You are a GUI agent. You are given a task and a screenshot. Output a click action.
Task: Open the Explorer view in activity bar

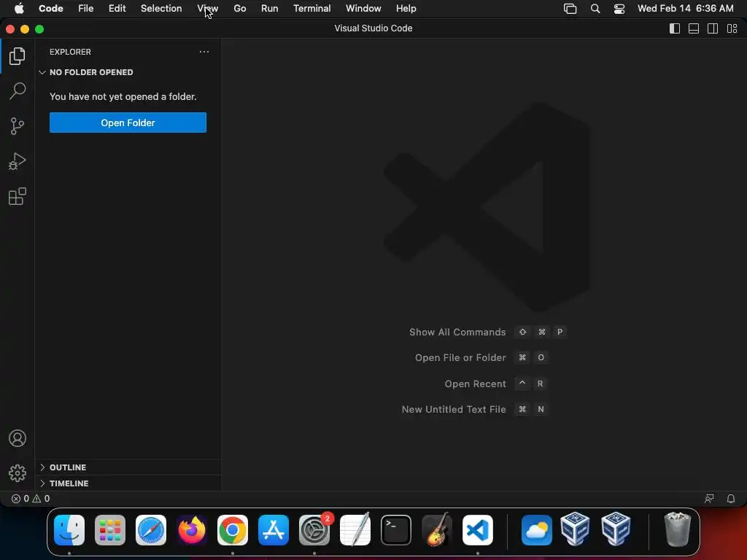18,56
